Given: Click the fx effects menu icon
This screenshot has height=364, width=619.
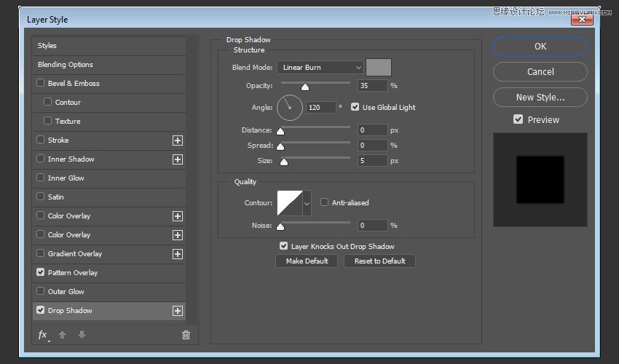Looking at the screenshot, I should (43, 335).
